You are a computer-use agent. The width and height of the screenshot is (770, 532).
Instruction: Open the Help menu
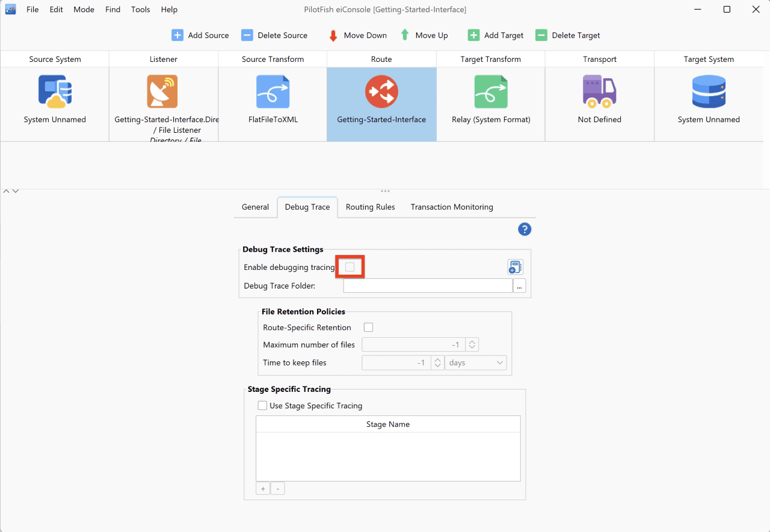coord(169,10)
